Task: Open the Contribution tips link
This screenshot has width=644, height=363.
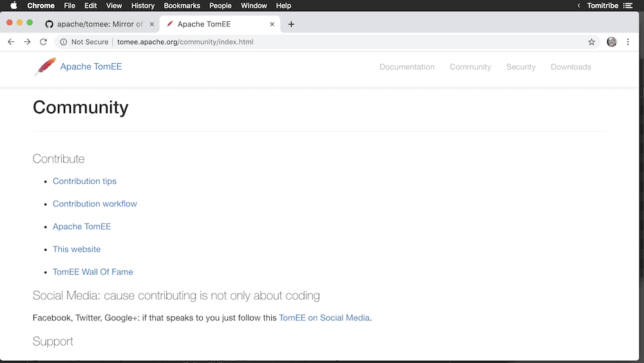Action: (84, 181)
